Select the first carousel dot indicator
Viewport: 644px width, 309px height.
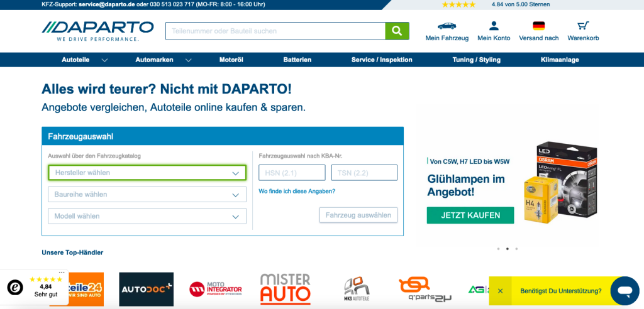click(x=498, y=249)
